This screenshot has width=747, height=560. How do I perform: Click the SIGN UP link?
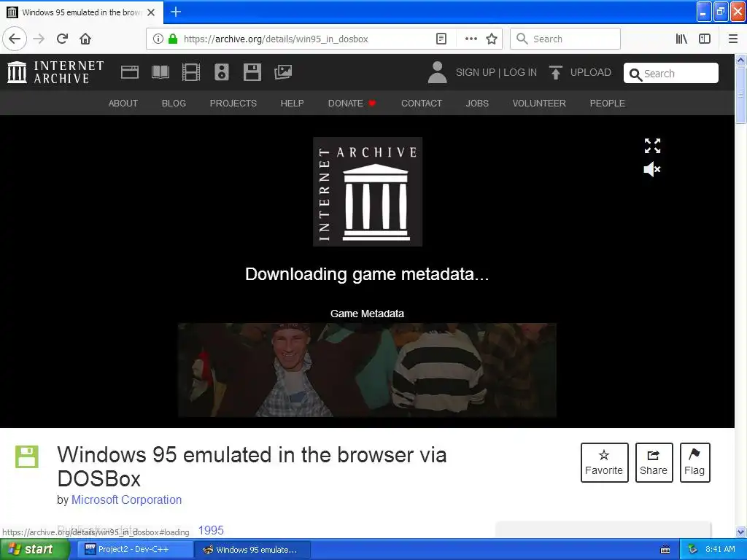(476, 72)
